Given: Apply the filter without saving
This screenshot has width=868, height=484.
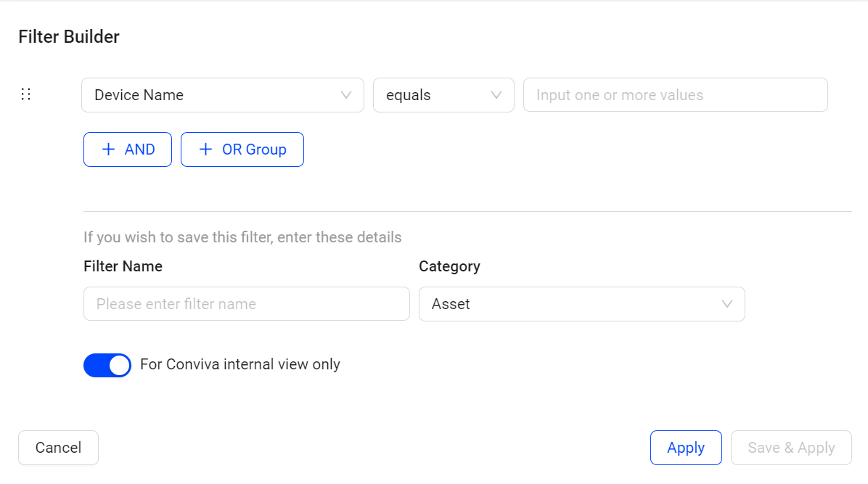Looking at the screenshot, I should pyautogui.click(x=685, y=448).
